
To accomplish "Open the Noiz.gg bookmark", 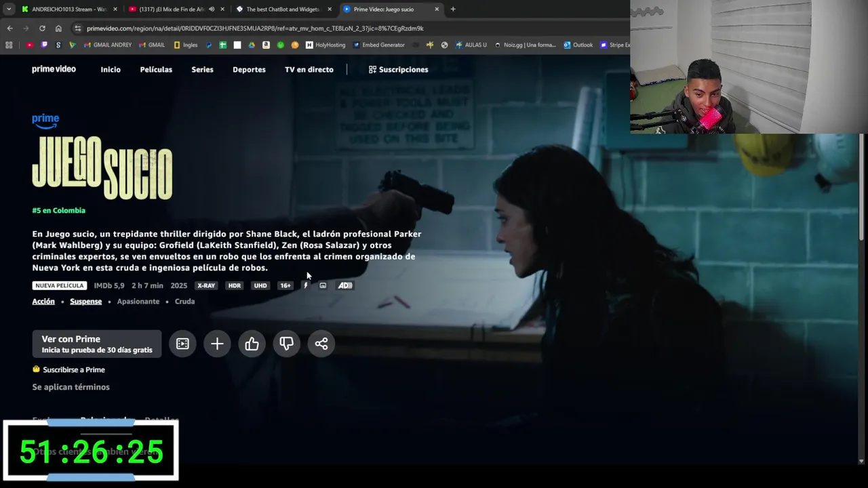I will [x=526, y=45].
